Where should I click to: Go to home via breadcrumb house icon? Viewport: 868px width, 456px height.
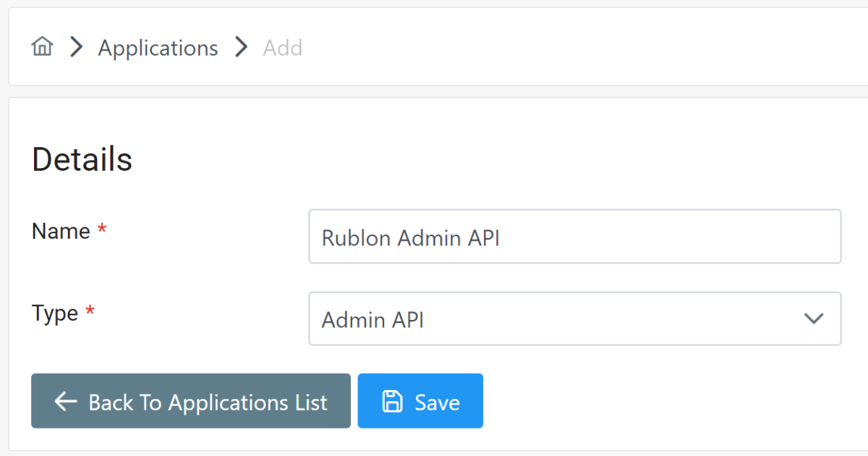tap(43, 48)
